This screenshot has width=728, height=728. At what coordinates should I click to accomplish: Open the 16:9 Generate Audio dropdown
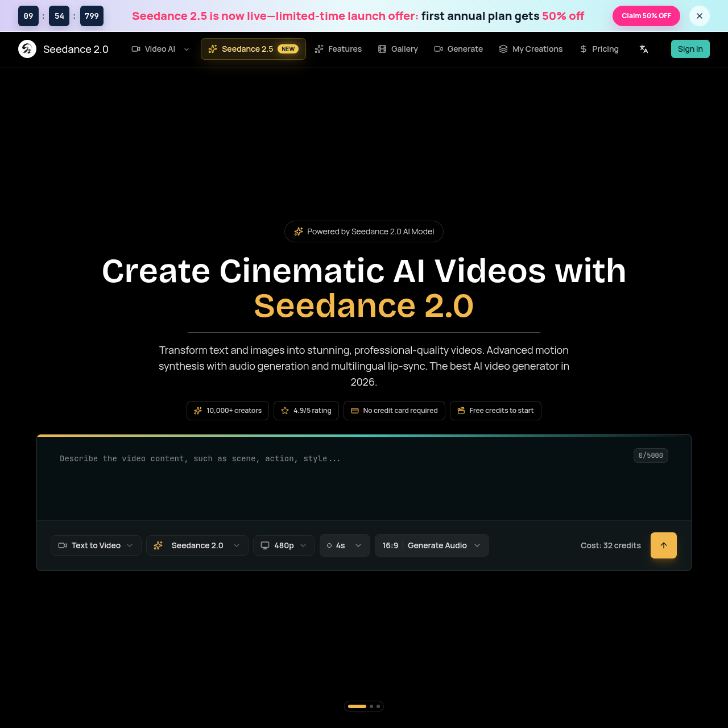point(432,545)
